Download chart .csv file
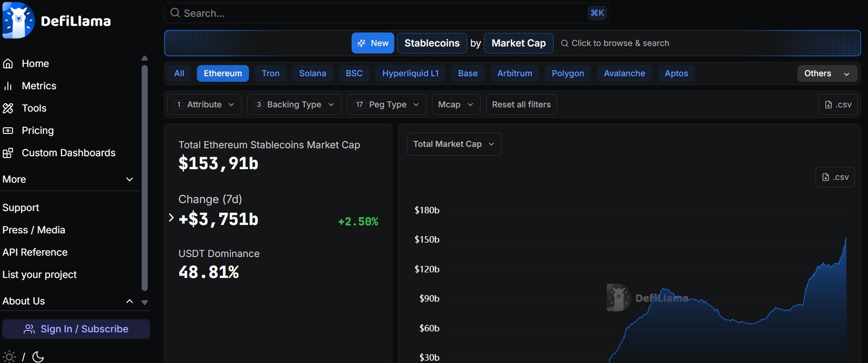 [x=835, y=177]
